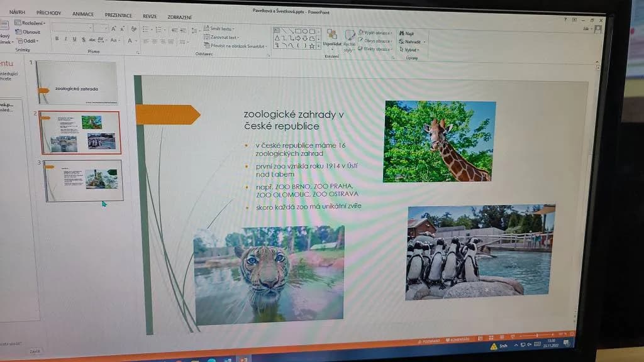Click the Obnovit reset button

coord(28,31)
